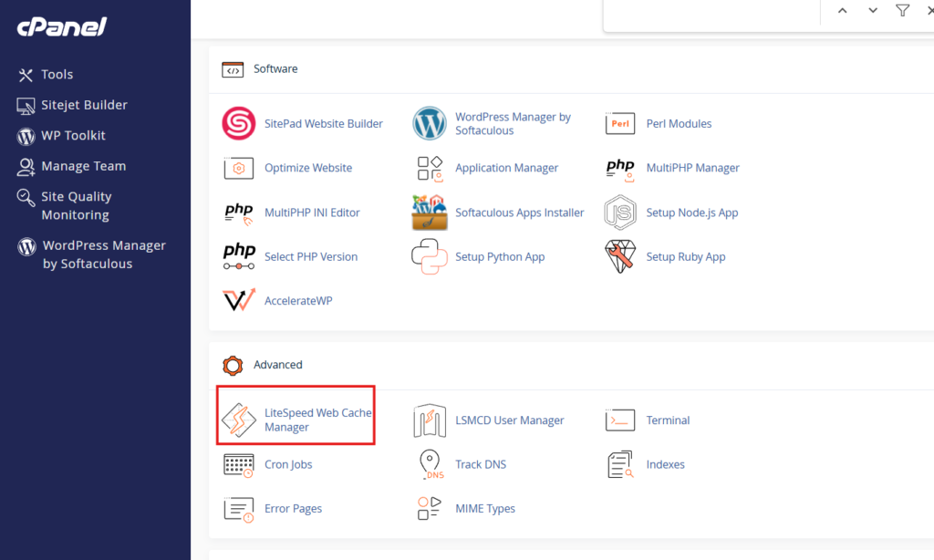Click the Software section heading
Screen dimensions: 934x560
click(x=275, y=68)
